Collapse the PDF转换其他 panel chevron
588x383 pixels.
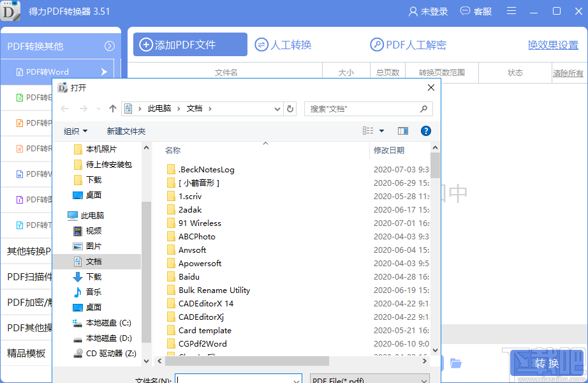click(x=110, y=45)
